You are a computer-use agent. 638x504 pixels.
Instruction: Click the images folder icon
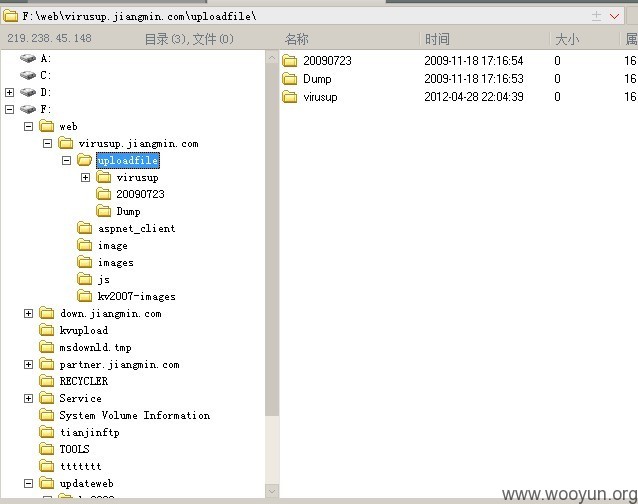(x=85, y=262)
